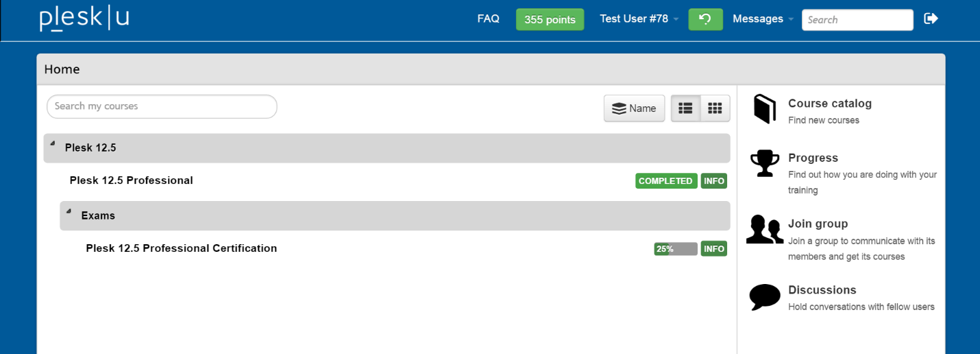Click the logout icon

pos(931,19)
